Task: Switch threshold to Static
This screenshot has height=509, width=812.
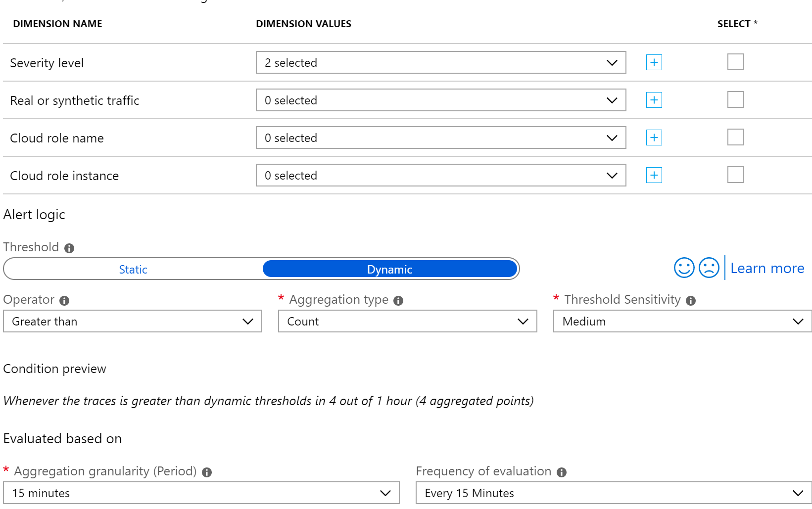Action: [x=133, y=270]
